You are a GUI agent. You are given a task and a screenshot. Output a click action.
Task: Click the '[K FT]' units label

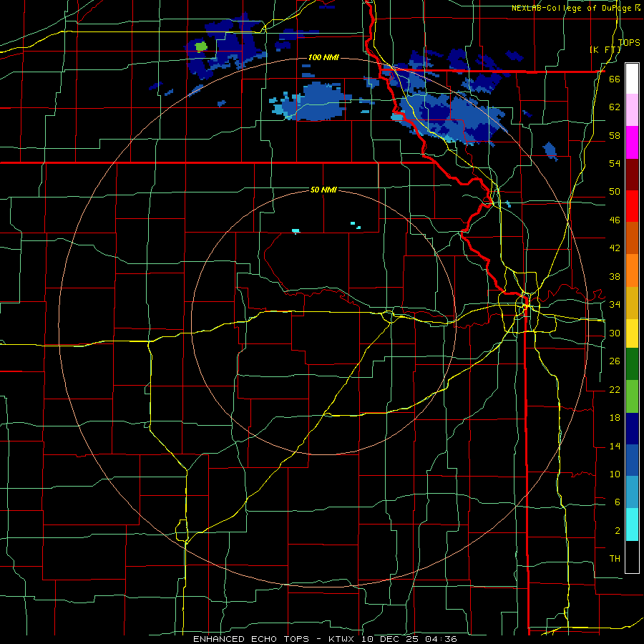tap(605, 49)
